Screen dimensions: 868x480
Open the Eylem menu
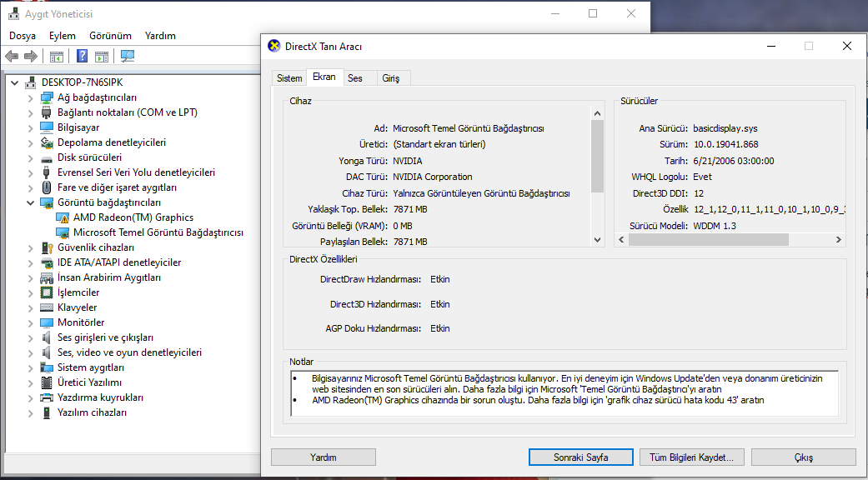coord(62,36)
